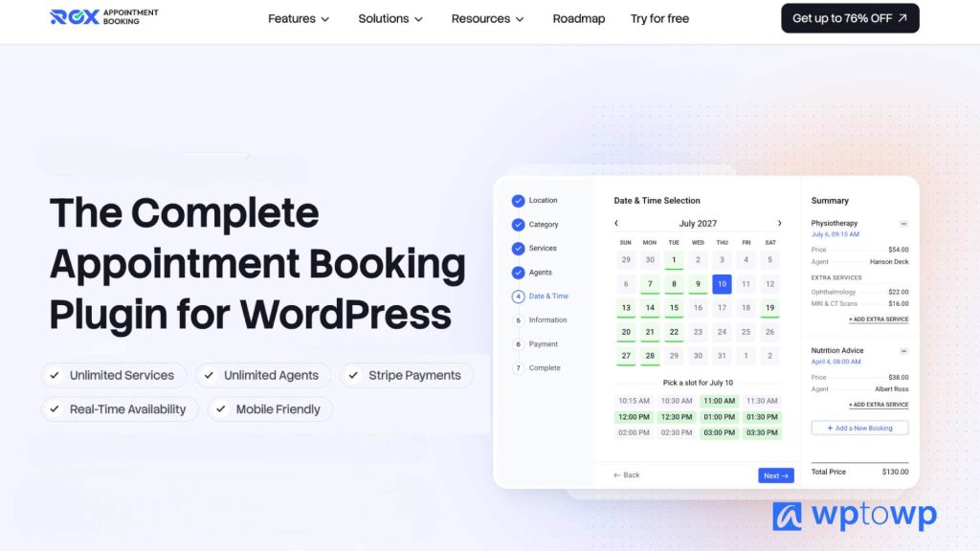The height and width of the screenshot is (551, 980).
Task: Click the July 6, 09:15 AM date text
Action: 835,234
